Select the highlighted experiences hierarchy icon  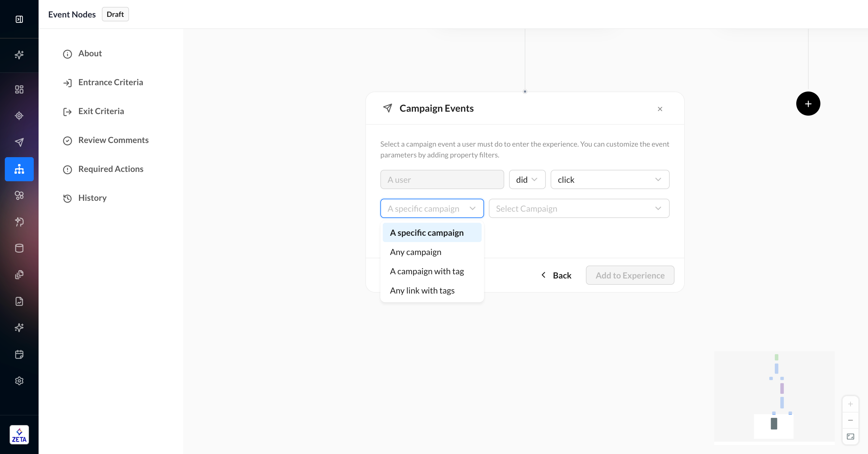(19, 169)
